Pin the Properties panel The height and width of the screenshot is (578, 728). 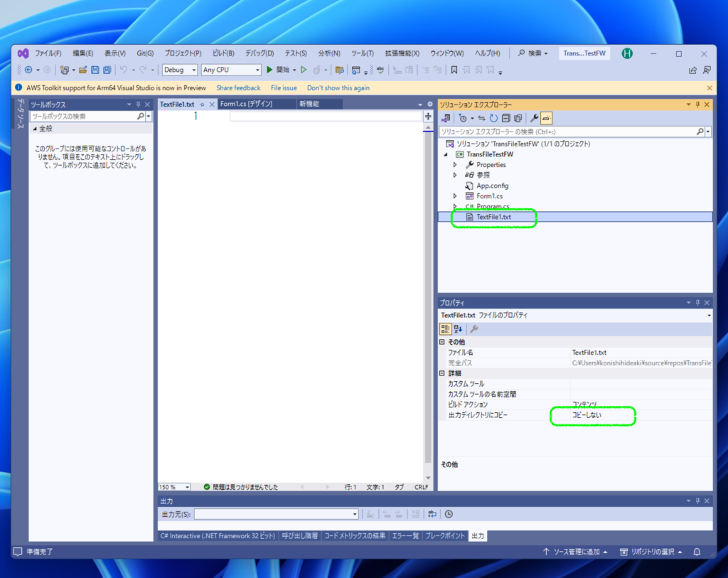[697, 303]
